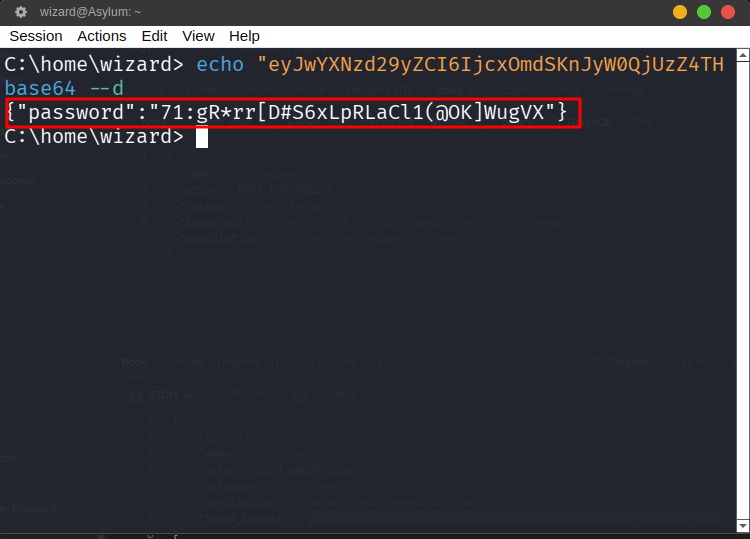The height and width of the screenshot is (539, 750).
Task: Open the Help menu
Action: pos(244,36)
